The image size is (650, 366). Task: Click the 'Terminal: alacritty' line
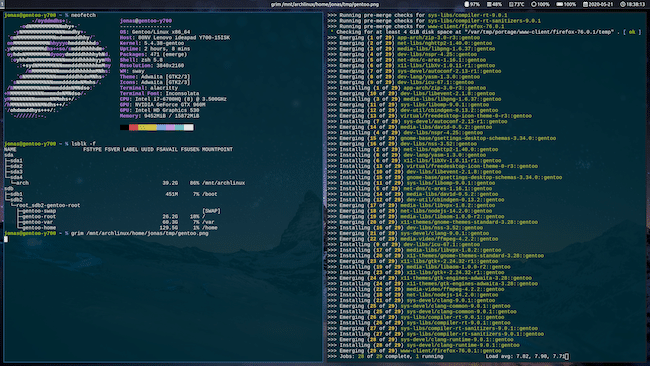(149, 88)
